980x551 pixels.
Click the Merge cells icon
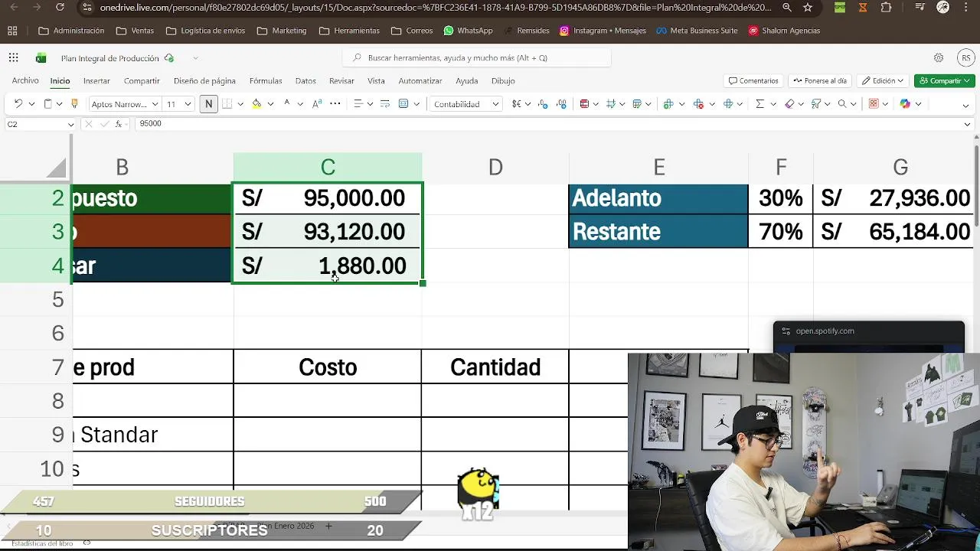click(403, 104)
